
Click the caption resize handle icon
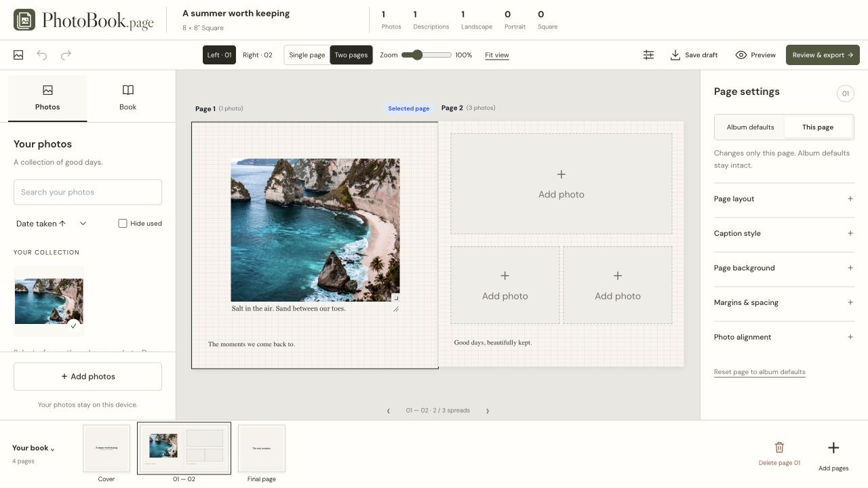396,308
